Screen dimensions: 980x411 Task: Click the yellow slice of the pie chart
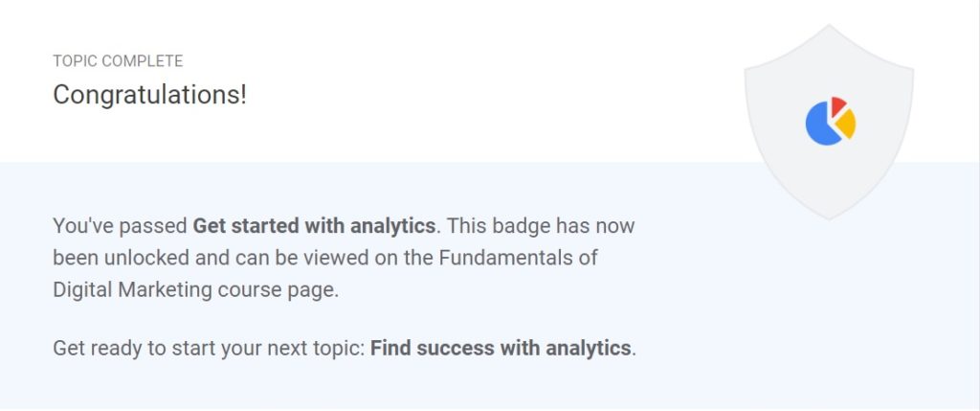click(x=847, y=124)
